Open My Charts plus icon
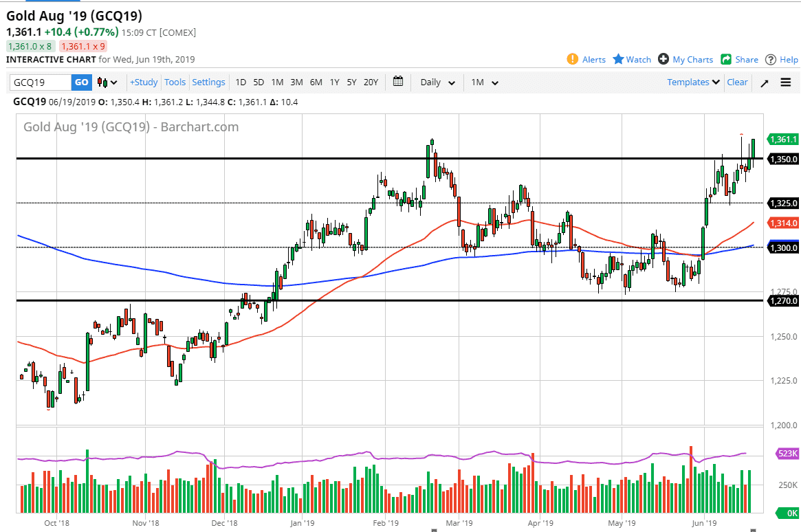Image resolution: width=801 pixels, height=532 pixels. click(x=663, y=59)
